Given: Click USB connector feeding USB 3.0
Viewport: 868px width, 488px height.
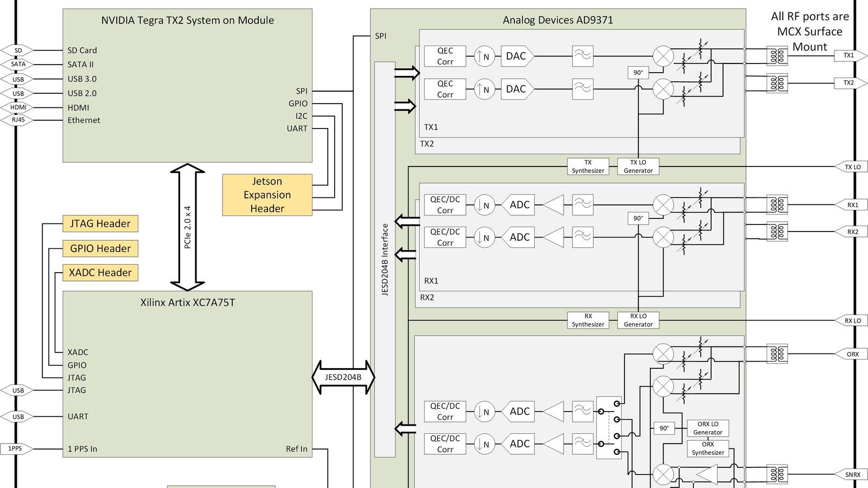Looking at the screenshot, I should tap(18, 79).
